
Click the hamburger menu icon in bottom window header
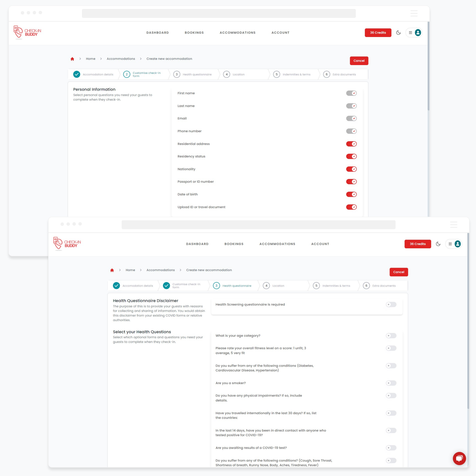coord(450,244)
